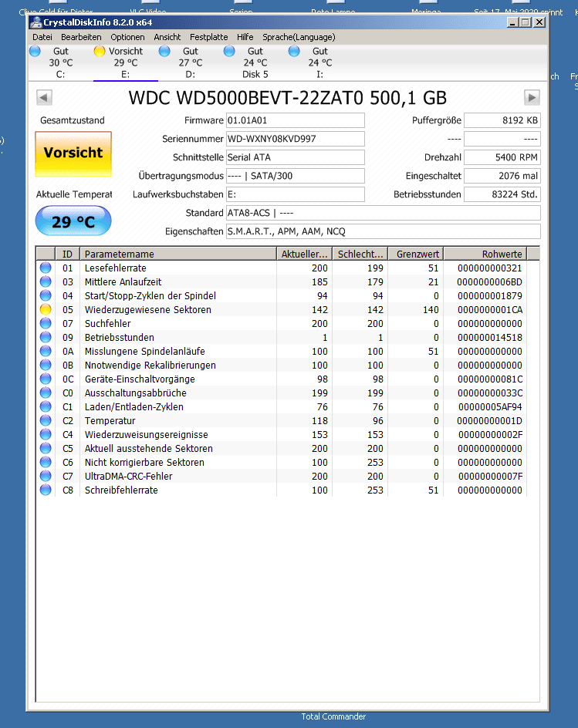Click the yellow Vorsicht health status button

(x=73, y=154)
